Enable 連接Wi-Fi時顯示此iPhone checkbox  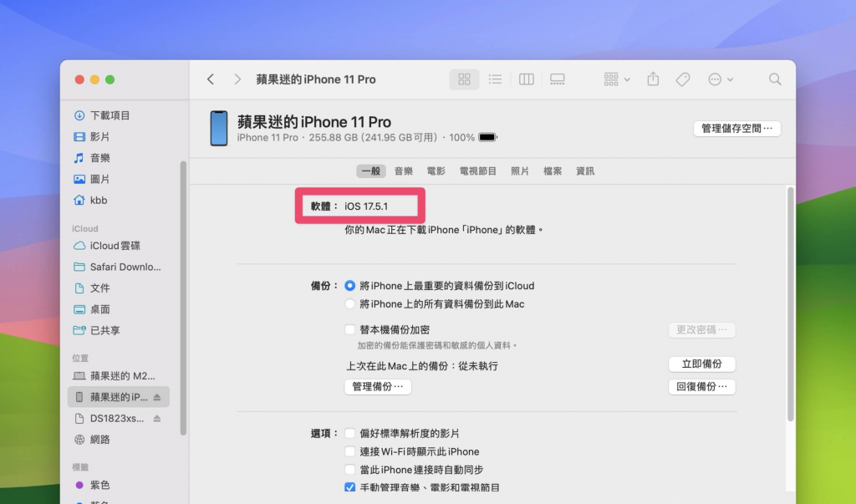click(x=350, y=451)
